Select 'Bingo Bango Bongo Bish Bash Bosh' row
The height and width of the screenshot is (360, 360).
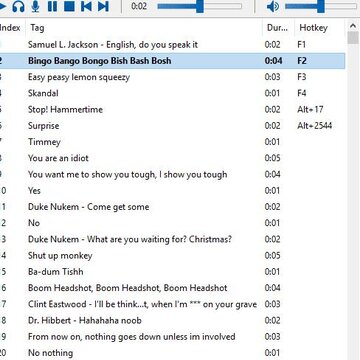172,61
